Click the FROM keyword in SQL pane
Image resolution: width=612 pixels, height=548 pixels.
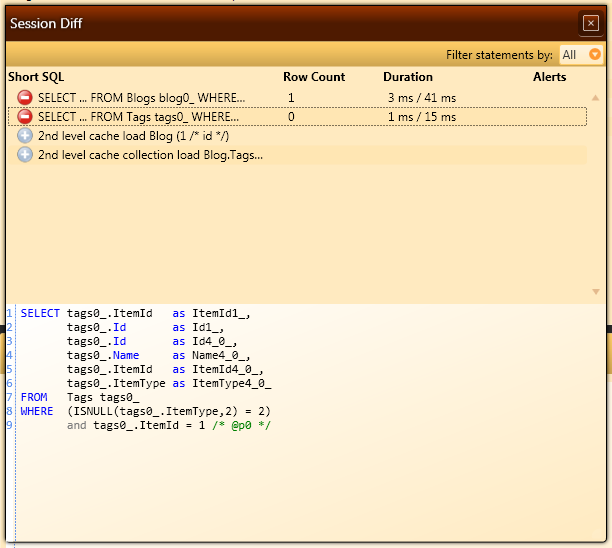click(x=34, y=397)
